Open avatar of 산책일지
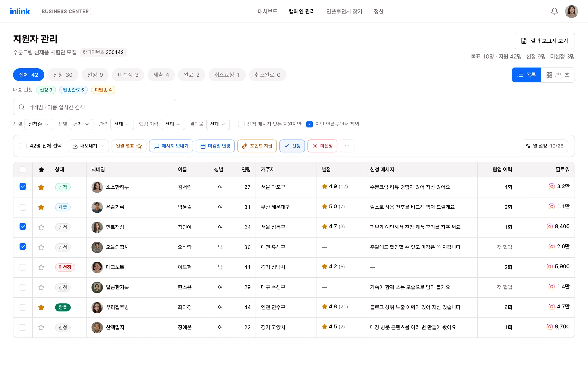The height and width of the screenshot is (368, 588). [x=97, y=327]
